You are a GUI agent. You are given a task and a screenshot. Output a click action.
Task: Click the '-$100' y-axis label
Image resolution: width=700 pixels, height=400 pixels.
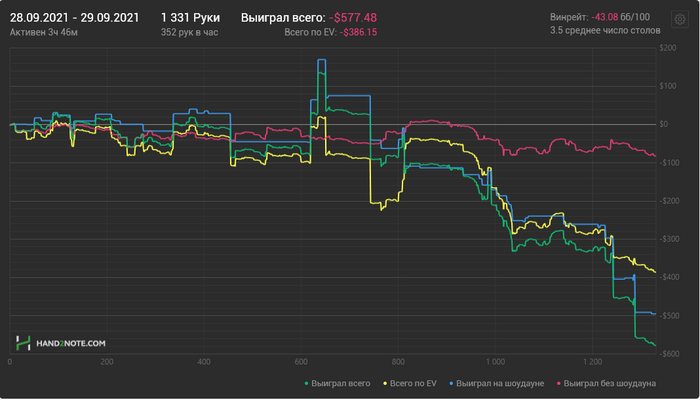point(668,162)
